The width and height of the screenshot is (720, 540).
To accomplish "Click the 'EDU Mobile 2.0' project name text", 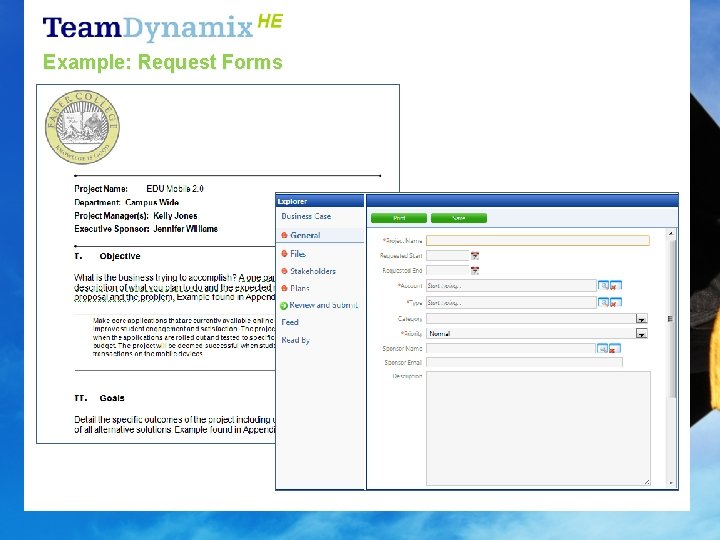I will 174,189.
